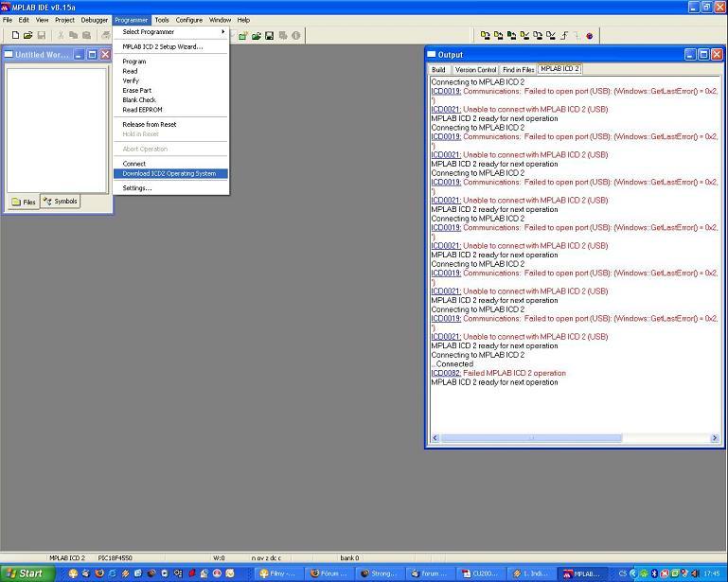Open the Tools menu
The image size is (728, 582).
point(162,20)
